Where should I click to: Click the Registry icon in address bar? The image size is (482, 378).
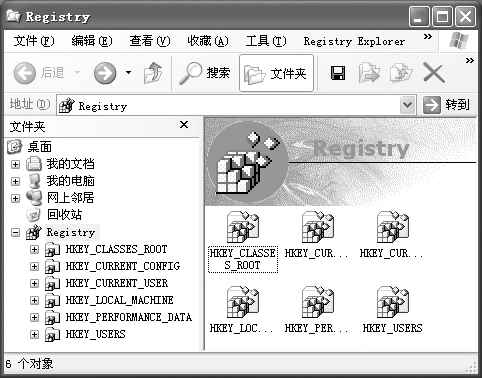click(x=66, y=106)
